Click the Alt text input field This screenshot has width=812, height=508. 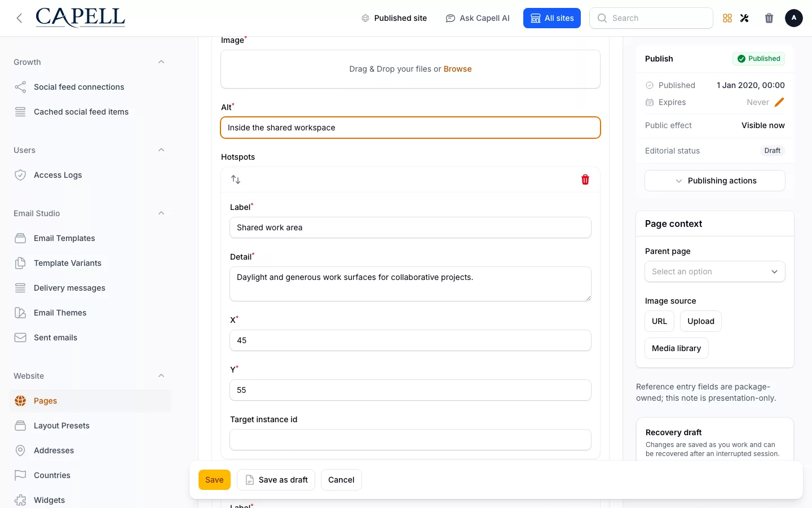tap(411, 128)
